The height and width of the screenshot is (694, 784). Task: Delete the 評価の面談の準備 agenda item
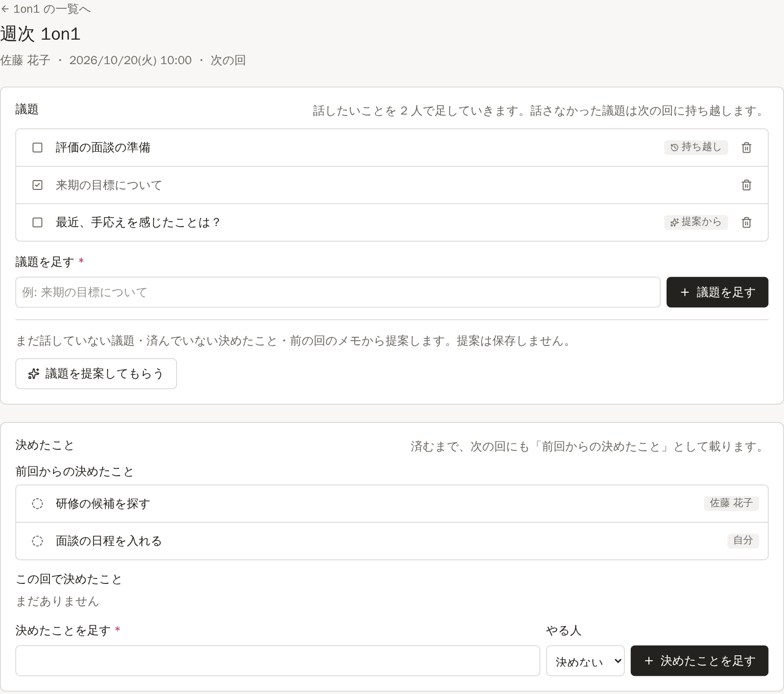click(x=746, y=147)
